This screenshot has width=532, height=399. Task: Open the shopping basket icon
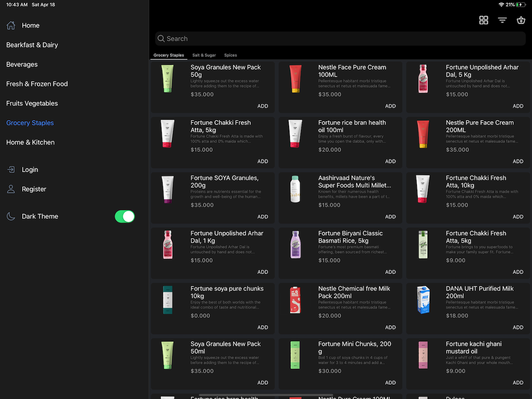521,20
